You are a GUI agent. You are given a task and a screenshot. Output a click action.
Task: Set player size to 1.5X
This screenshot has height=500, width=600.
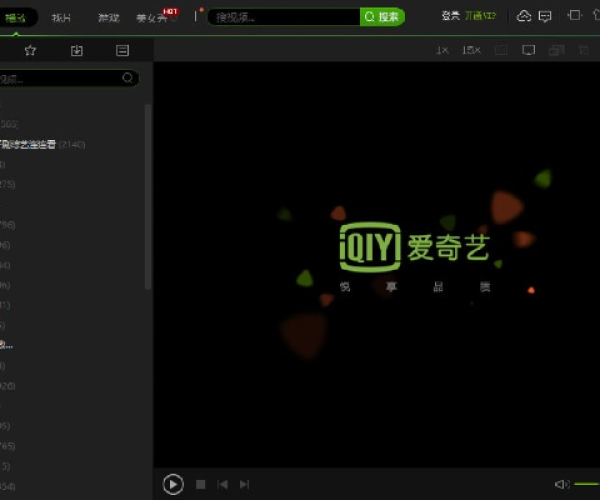[471, 50]
